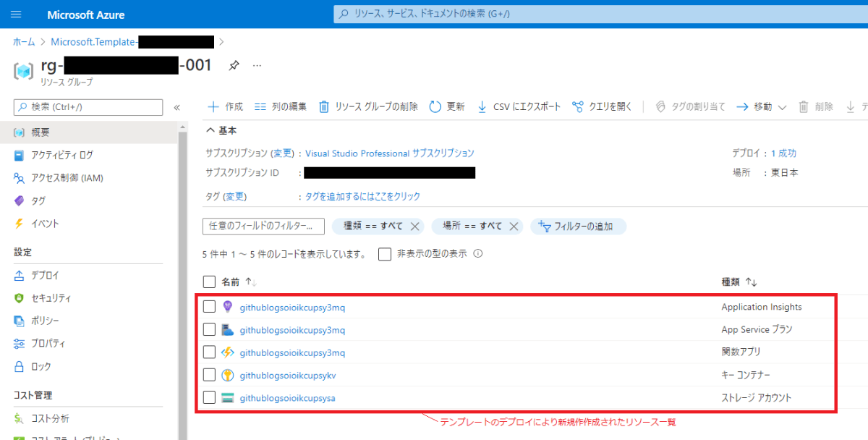The width and height of the screenshot is (868, 440).
Task: Click the 作成 plus button
Action: 225,106
